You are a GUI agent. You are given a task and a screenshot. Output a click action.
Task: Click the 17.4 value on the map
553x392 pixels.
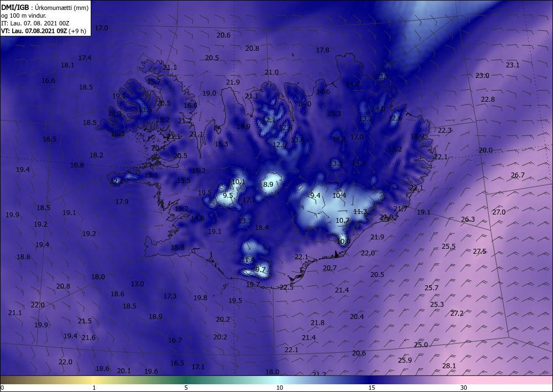(x=85, y=58)
